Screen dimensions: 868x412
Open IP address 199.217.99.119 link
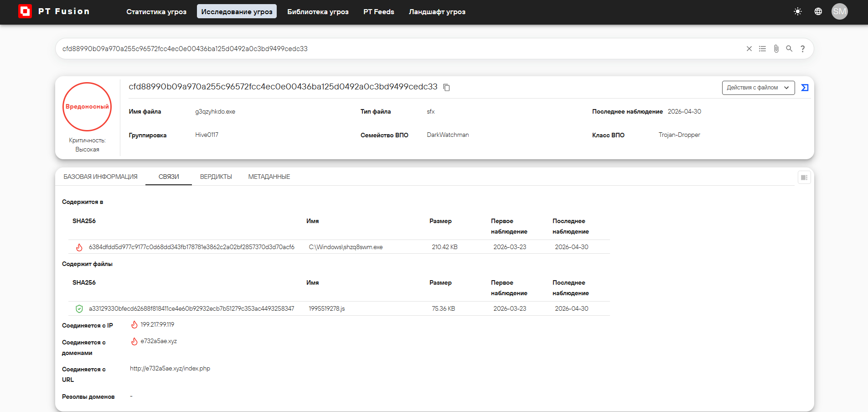click(157, 324)
